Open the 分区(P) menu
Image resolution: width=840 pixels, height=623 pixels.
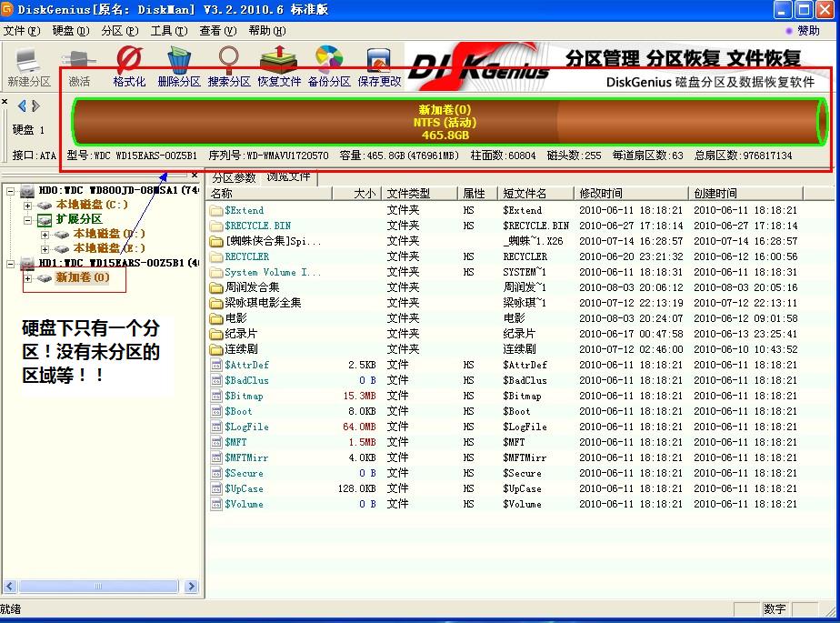(120, 31)
